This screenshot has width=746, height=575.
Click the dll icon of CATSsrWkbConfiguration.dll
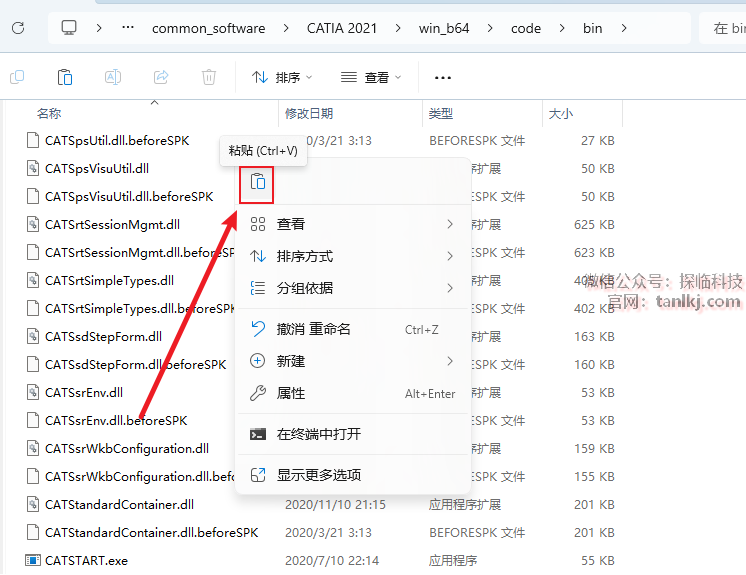(33, 448)
